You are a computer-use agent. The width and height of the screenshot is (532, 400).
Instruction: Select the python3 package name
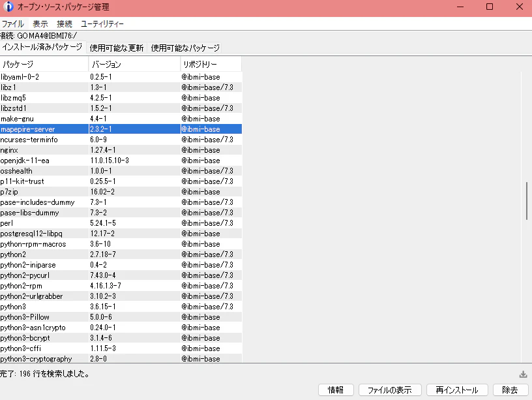point(13,307)
